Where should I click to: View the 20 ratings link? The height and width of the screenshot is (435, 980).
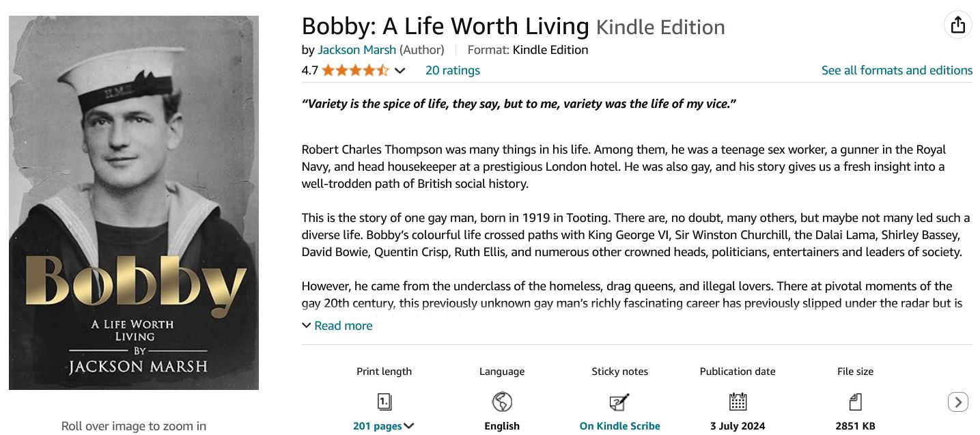coord(452,70)
